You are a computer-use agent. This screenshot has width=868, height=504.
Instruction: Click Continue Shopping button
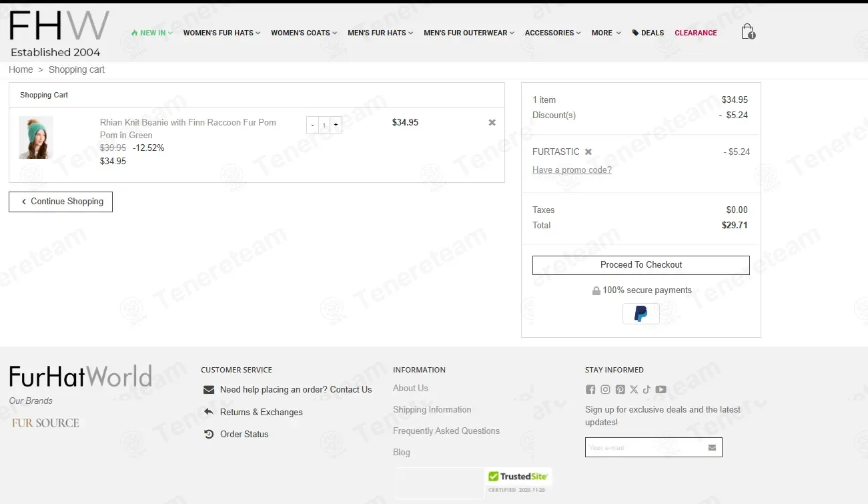(61, 202)
